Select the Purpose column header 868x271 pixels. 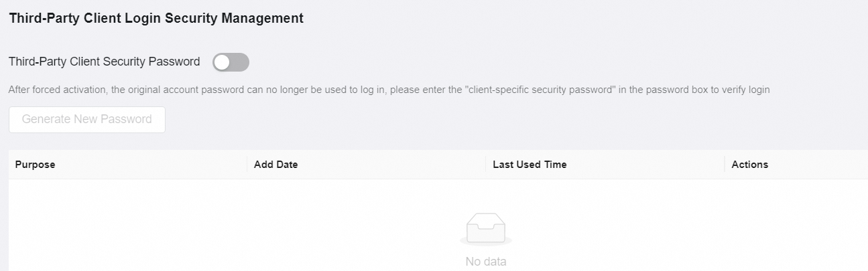(36, 165)
